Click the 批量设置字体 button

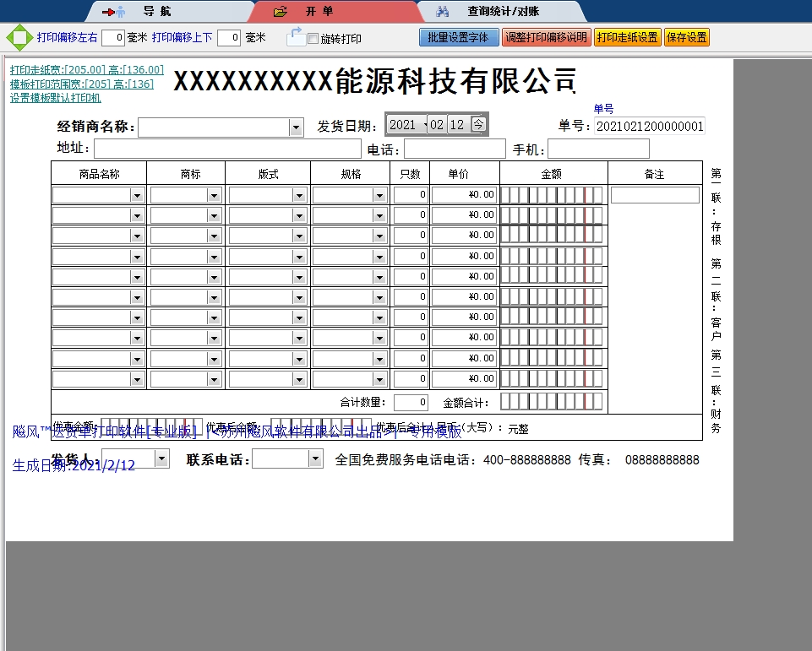coord(458,37)
